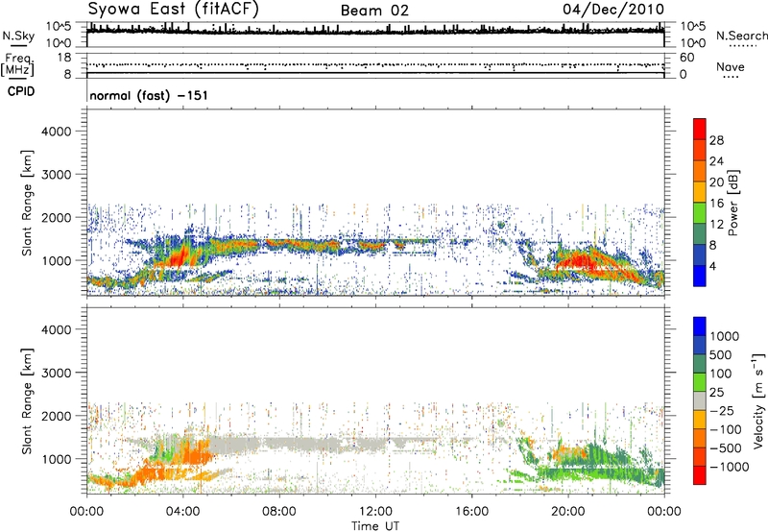Click the "04:00" time axis label
The height and width of the screenshot is (532, 768).
(x=182, y=512)
